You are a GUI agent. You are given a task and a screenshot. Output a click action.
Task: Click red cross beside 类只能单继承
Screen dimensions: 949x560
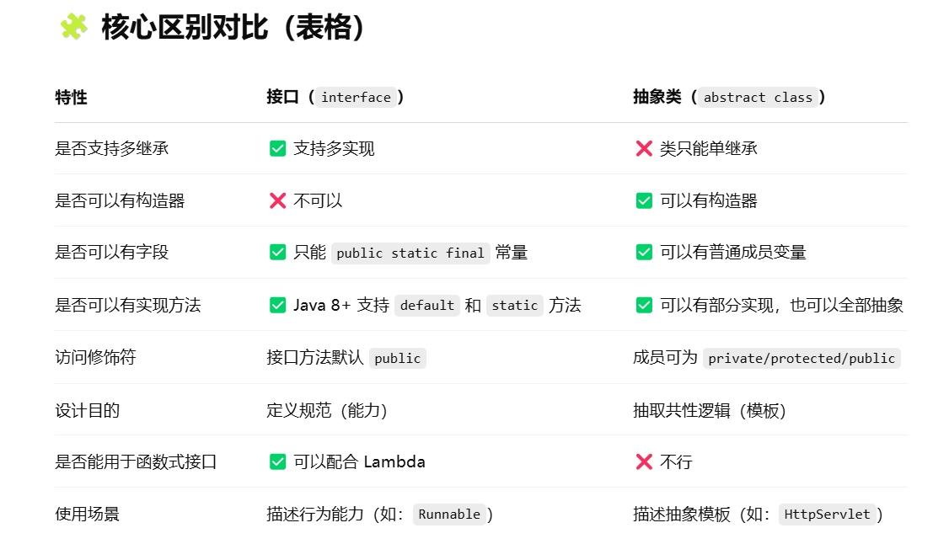pos(644,148)
